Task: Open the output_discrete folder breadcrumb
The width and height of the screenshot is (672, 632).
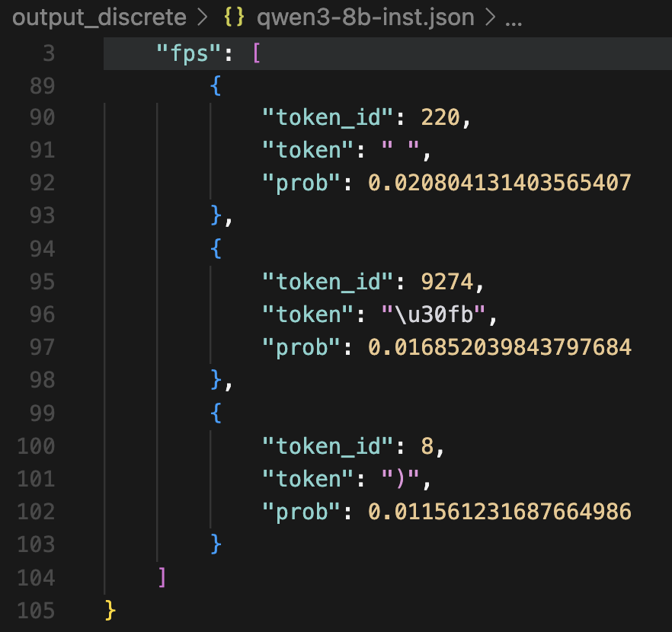Action: pos(99,18)
